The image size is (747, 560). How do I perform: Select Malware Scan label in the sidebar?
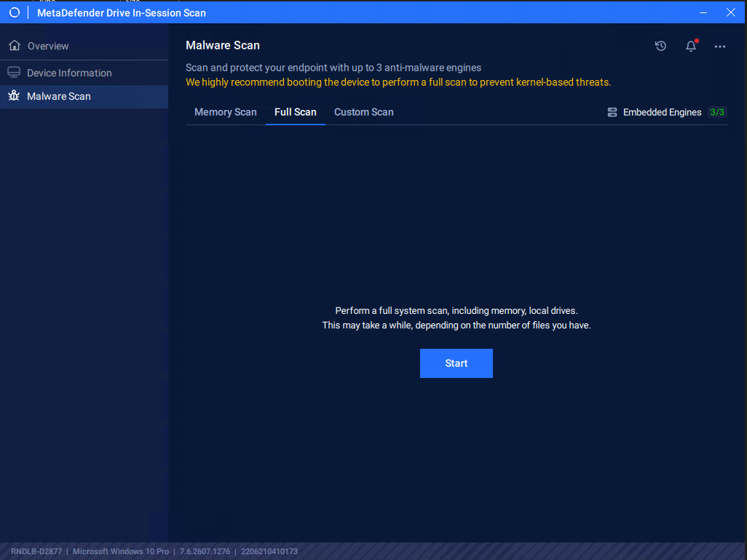click(x=59, y=96)
